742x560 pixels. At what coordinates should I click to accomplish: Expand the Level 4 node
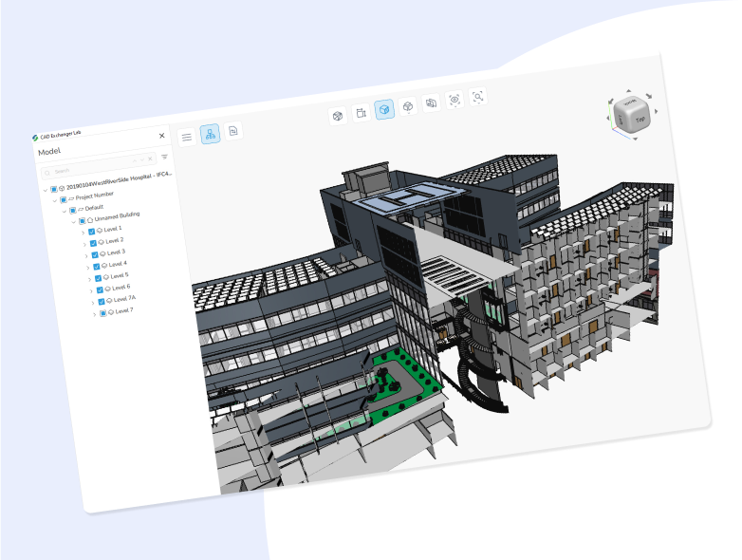tap(88, 268)
